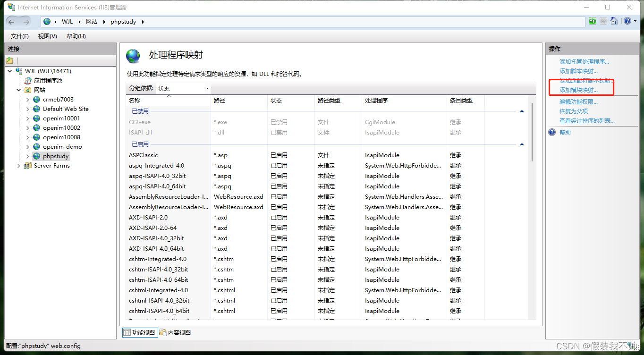This screenshot has height=355, width=644.
Task: Click the openim10001 globe icon
Action: (37, 118)
